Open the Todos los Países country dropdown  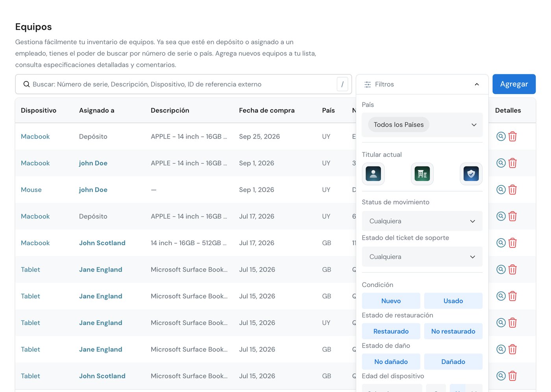[x=422, y=125]
